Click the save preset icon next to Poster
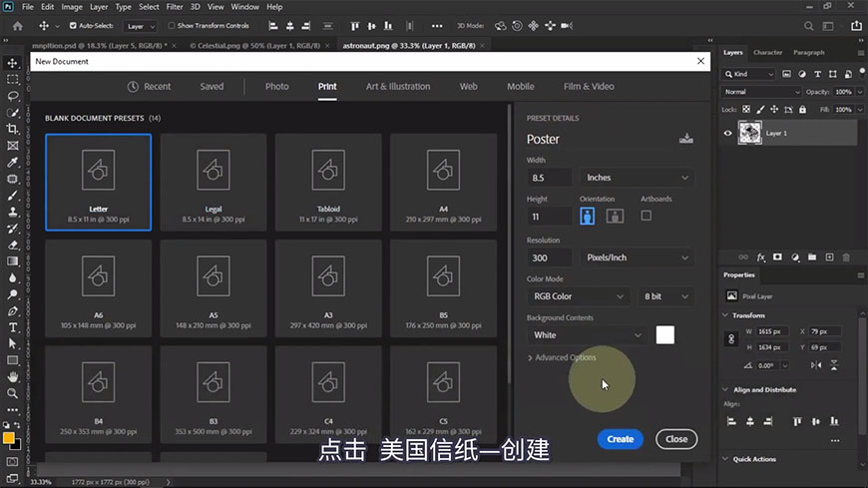Viewport: 868px width, 488px height. click(x=685, y=139)
